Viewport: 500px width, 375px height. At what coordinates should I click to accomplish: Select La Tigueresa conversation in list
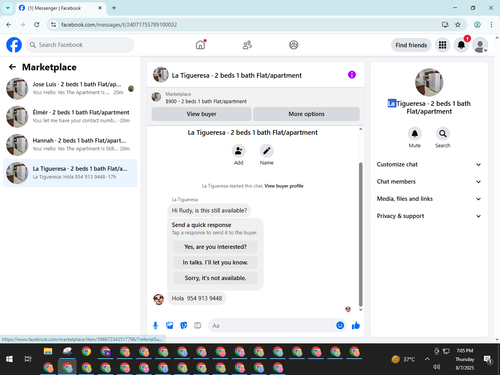(70, 173)
